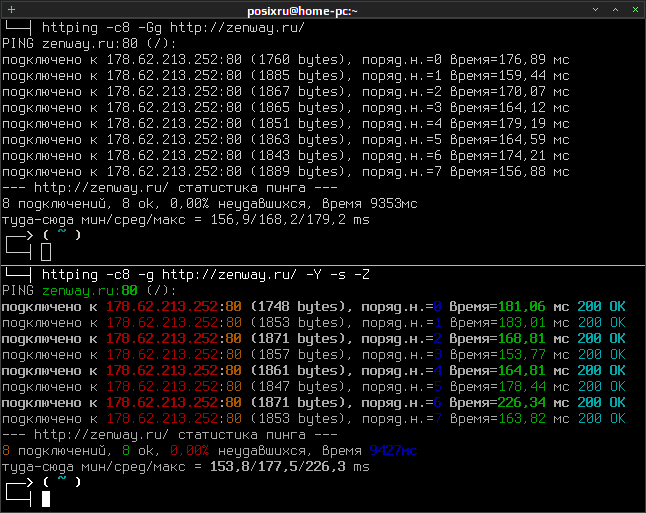
Task: Click command 'httping -c8 -g http://zenway.ru/ -Y -s -Z'
Action: [206, 275]
